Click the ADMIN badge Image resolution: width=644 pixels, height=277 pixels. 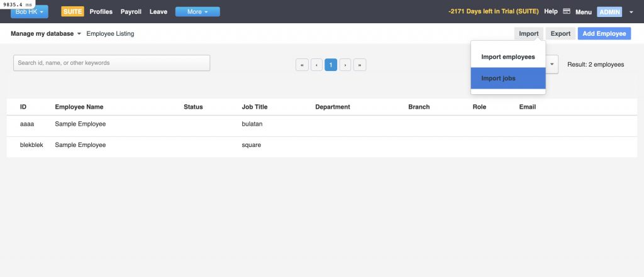tap(609, 12)
